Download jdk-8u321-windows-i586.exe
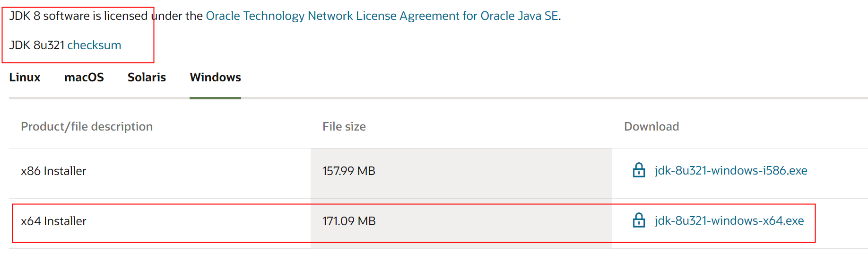Viewport: 868px width, 263px height. tap(731, 170)
